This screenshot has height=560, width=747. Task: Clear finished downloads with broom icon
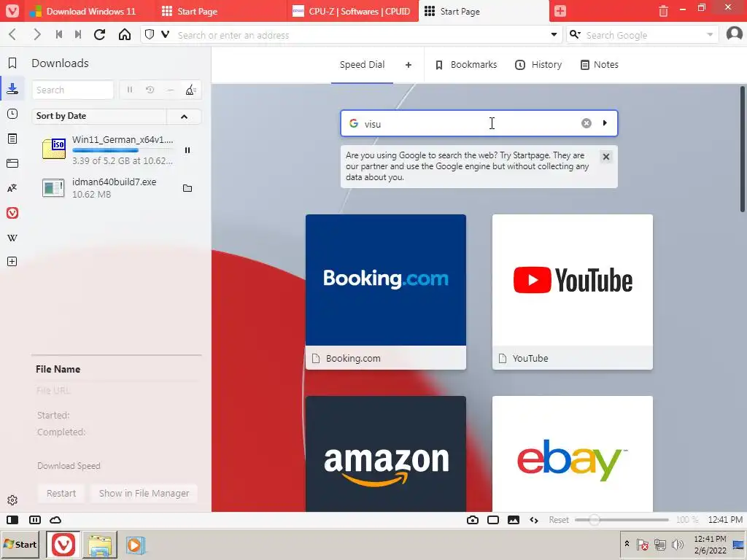point(190,90)
